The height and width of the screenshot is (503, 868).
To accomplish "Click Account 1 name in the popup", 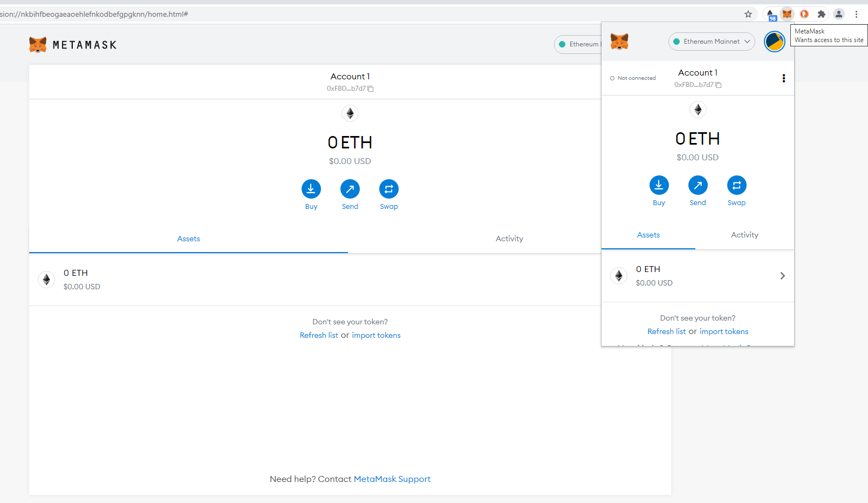I will pyautogui.click(x=698, y=73).
